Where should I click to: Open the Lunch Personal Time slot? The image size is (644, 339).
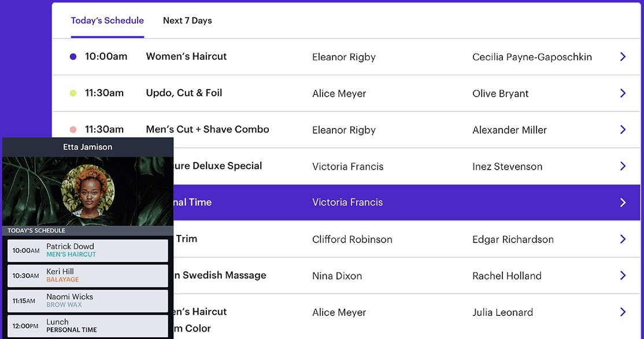pyautogui.click(x=87, y=326)
